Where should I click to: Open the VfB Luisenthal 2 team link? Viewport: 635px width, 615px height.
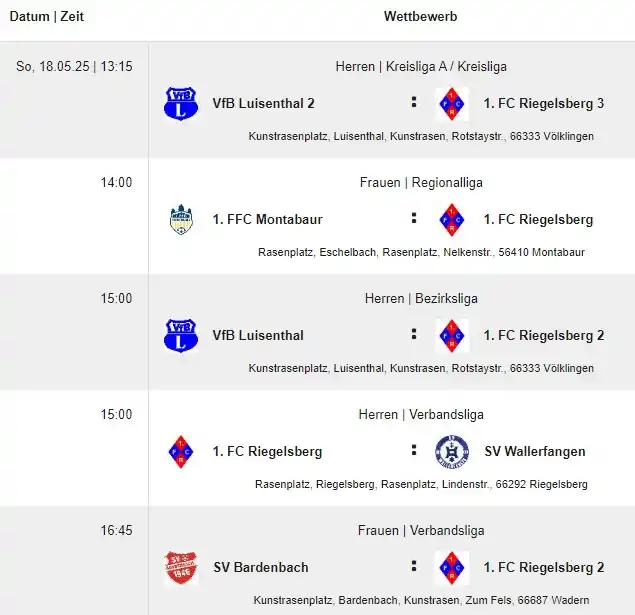click(264, 104)
